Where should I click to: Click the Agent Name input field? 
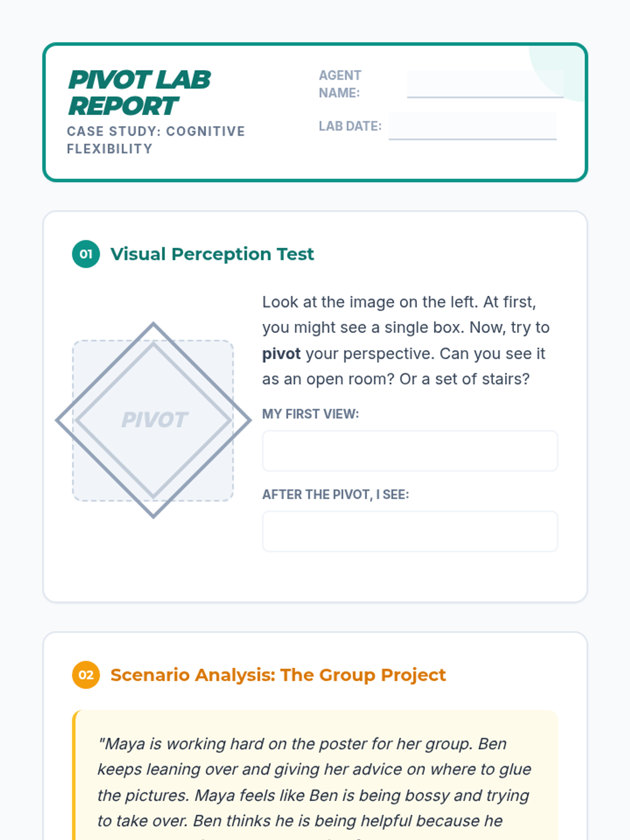485,84
